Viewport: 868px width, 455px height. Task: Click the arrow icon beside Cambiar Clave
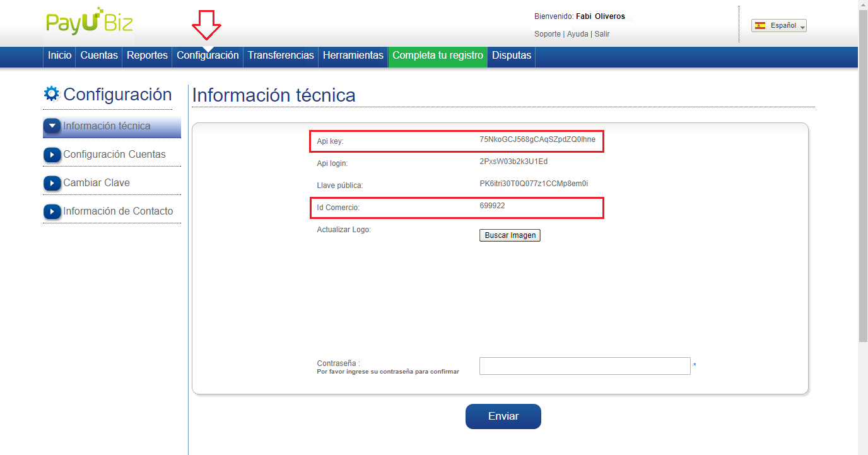tap(52, 183)
